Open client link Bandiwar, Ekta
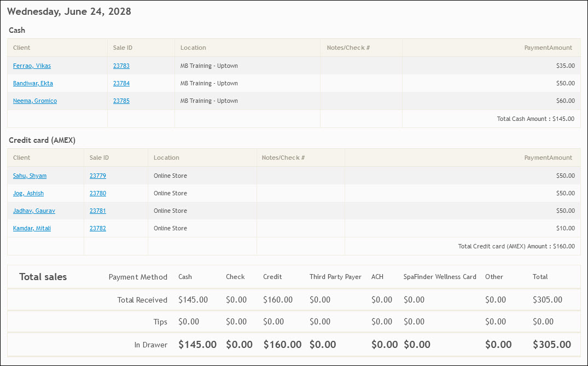Image resolution: width=588 pixels, height=366 pixels. click(x=33, y=83)
